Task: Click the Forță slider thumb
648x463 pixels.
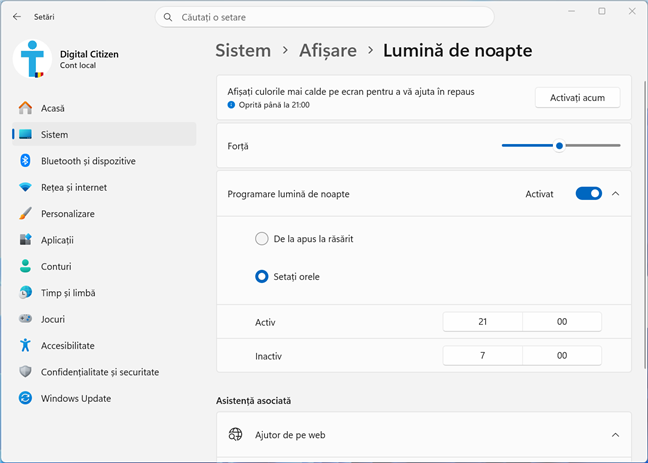Action: pyautogui.click(x=559, y=146)
